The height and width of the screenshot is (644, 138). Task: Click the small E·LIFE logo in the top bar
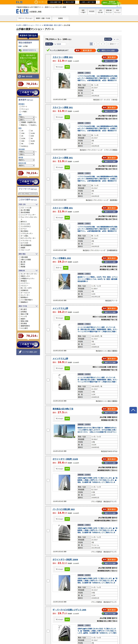(x=19, y=2)
